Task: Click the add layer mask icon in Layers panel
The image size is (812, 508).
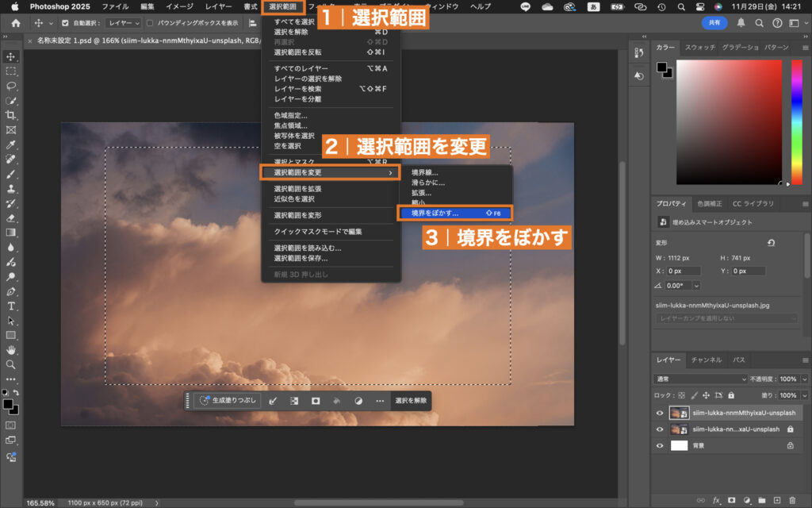Action: (x=731, y=499)
